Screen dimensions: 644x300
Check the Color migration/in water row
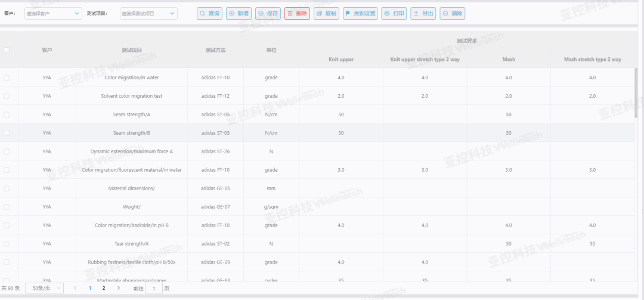pos(7,78)
